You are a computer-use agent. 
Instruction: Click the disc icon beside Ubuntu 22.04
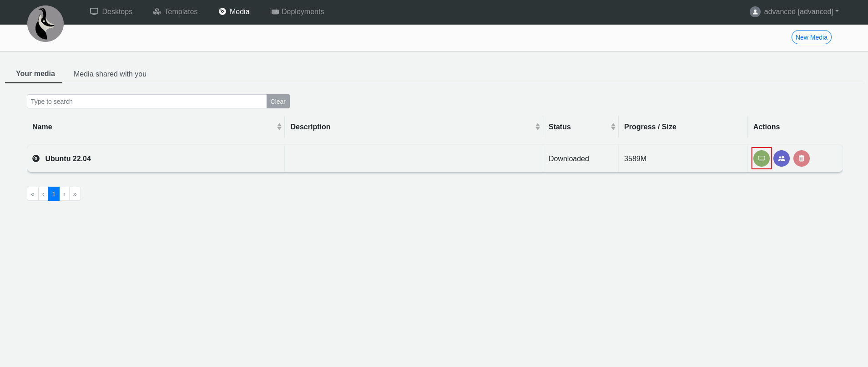[x=36, y=158]
